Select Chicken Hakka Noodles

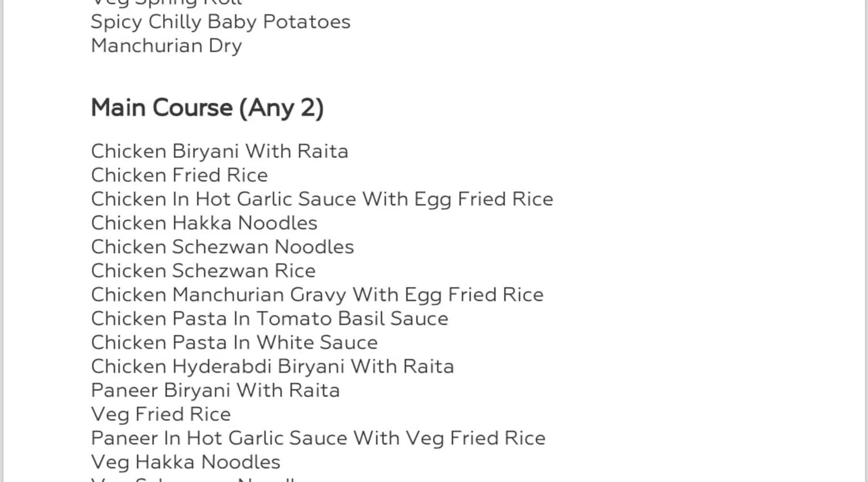pos(204,223)
